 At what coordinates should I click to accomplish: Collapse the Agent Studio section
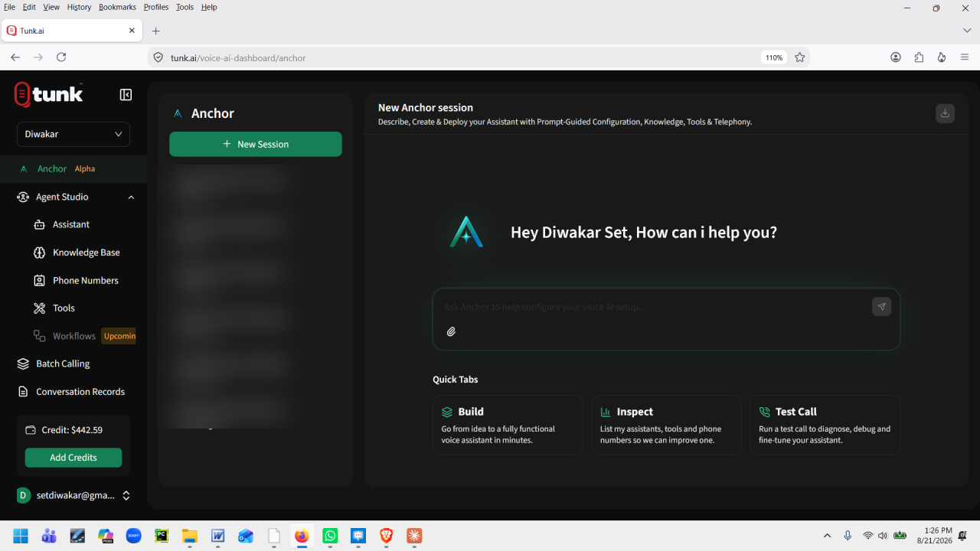pyautogui.click(x=131, y=197)
